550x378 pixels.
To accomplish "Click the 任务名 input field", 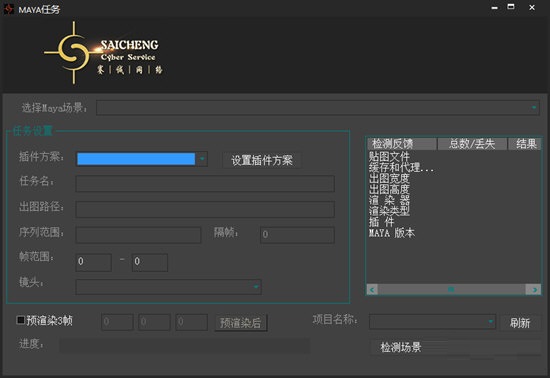I will click(205, 184).
